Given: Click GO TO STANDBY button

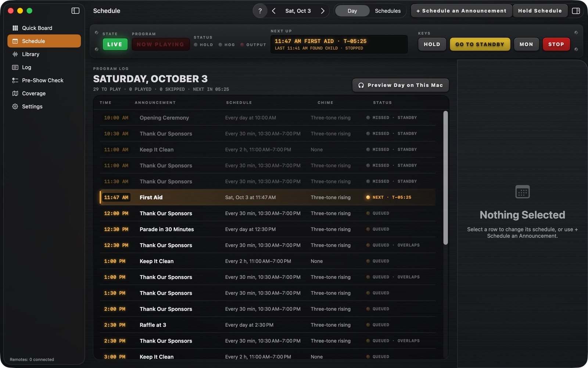Looking at the screenshot, I should click(480, 44).
